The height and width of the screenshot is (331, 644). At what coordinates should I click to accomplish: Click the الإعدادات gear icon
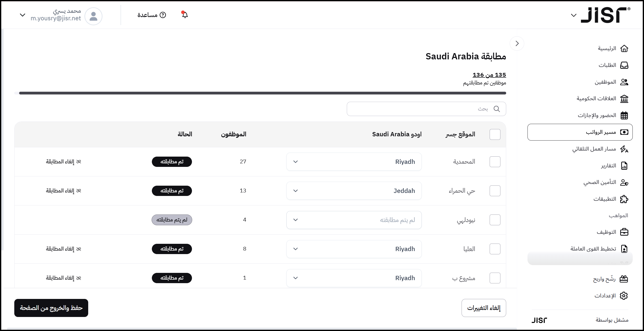pos(623,296)
